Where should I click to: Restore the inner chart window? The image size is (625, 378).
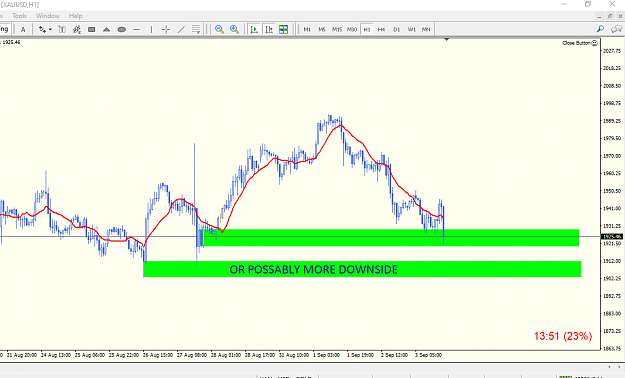(x=610, y=16)
